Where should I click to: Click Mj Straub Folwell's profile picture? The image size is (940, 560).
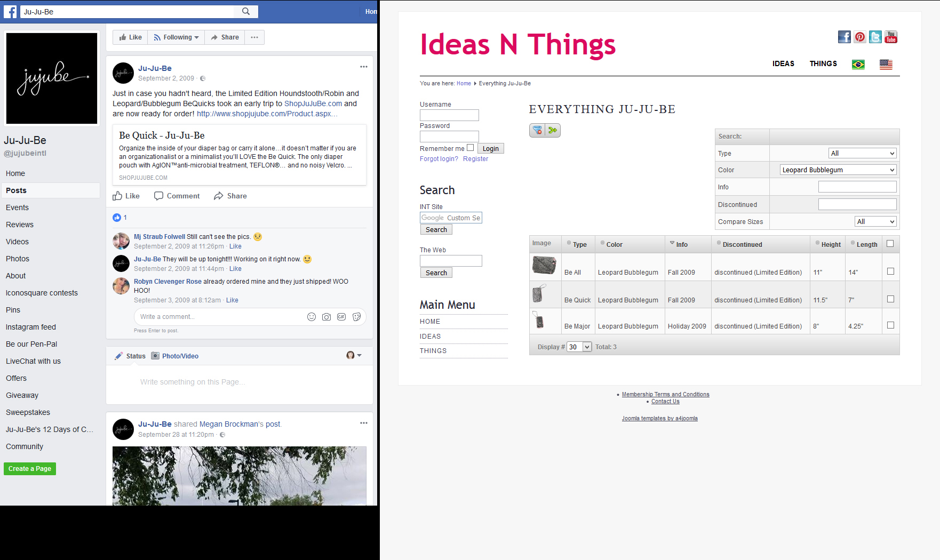121,241
